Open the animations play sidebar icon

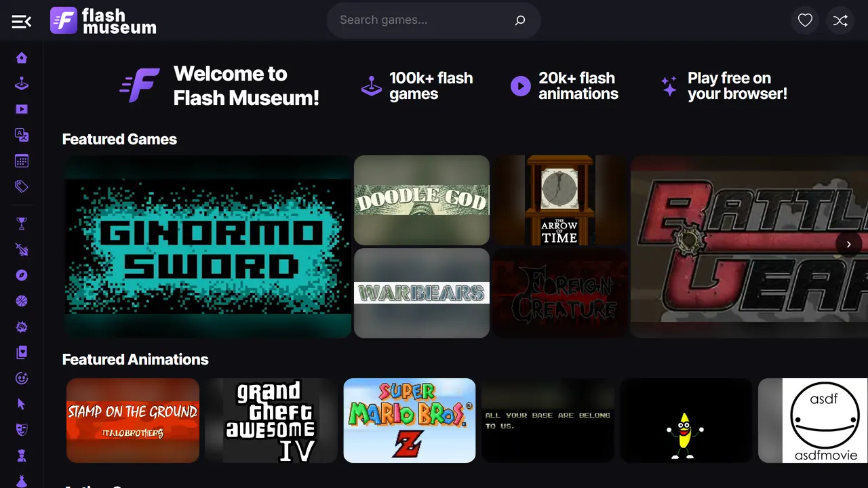coord(22,109)
